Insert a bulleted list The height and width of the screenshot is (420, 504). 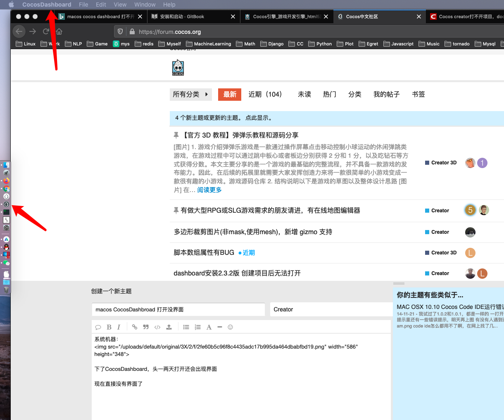point(186,327)
